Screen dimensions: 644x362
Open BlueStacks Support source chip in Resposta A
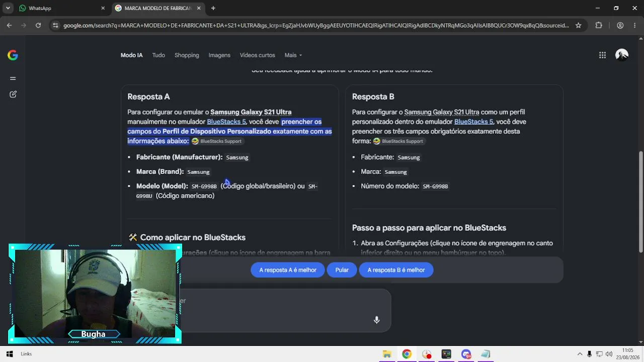click(217, 141)
